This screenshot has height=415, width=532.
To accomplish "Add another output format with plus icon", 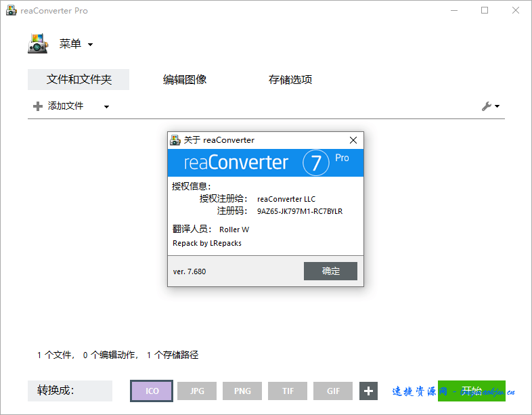I will click(368, 391).
